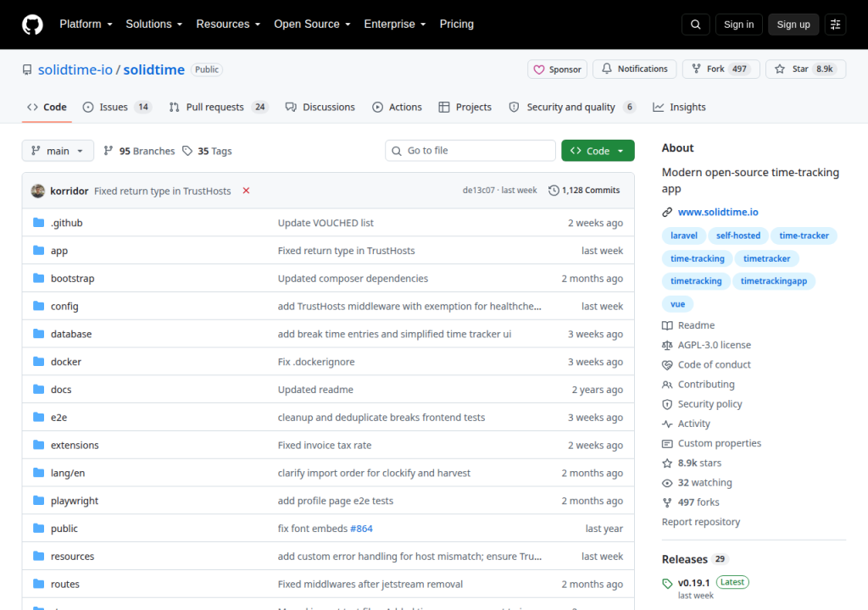Click the Sign in button
The image size is (868, 610).
[x=738, y=25]
